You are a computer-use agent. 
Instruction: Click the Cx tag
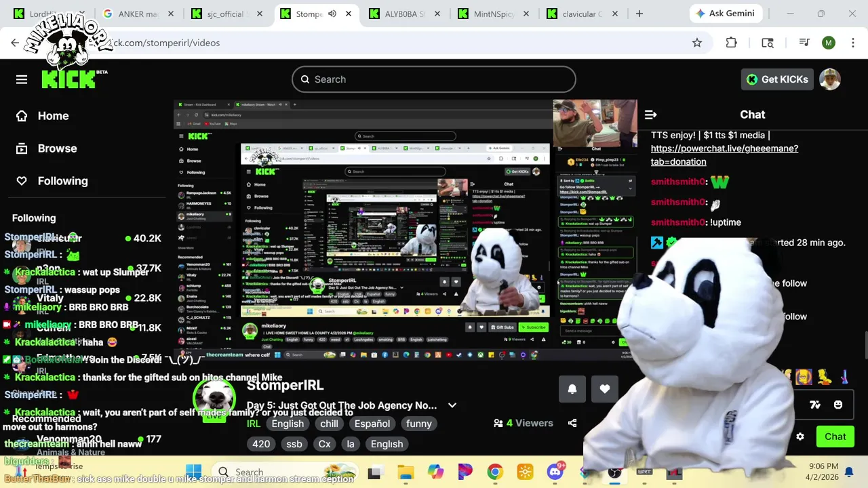pyautogui.click(x=325, y=444)
